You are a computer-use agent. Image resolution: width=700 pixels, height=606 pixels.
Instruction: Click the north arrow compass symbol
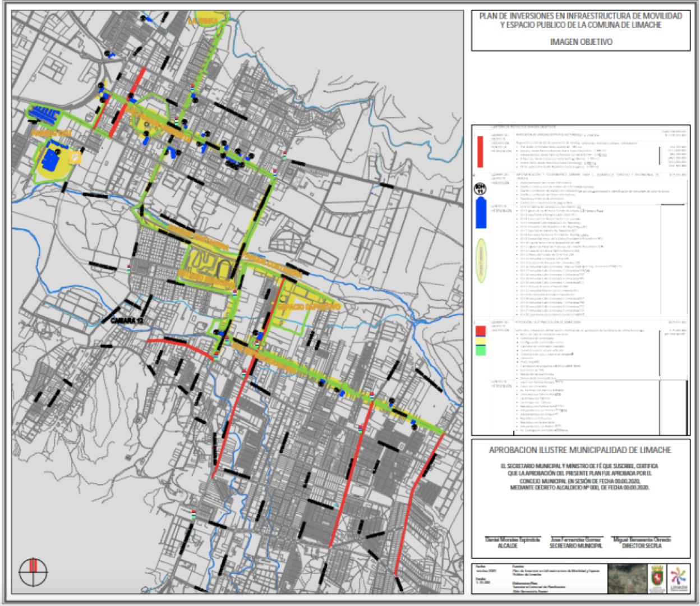click(x=33, y=571)
